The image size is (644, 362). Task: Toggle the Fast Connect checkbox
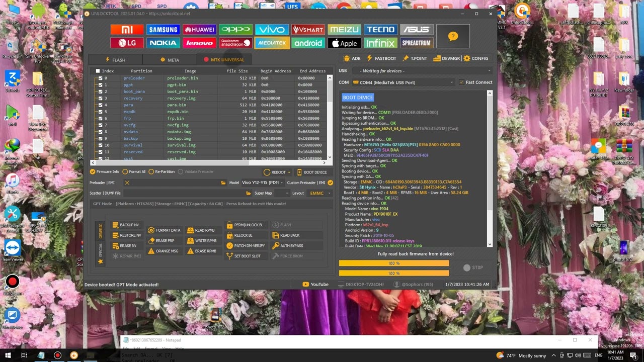461,82
